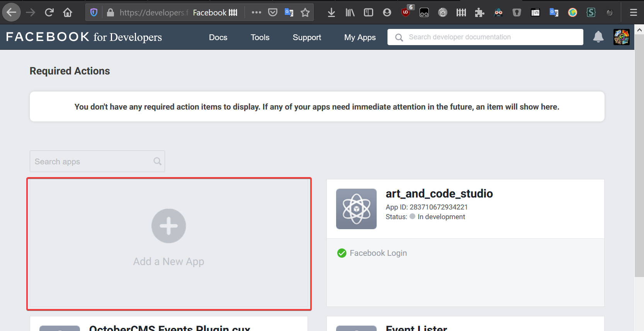
Task: Open the art_and_code_studio app
Action: click(439, 194)
